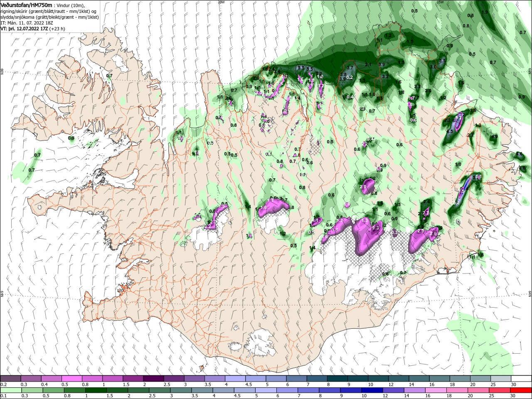Click the light pink 16 rain swatch
Viewport: 532px width, 399px height.
point(436,390)
